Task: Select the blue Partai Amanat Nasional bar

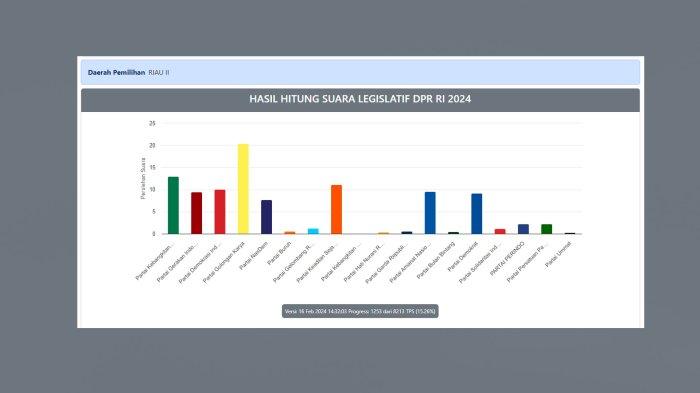Action: click(x=430, y=213)
